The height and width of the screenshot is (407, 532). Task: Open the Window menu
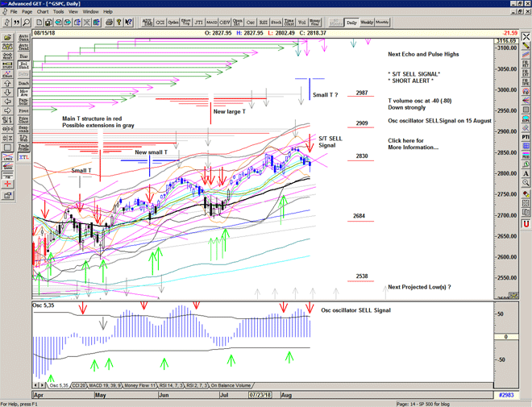click(90, 12)
